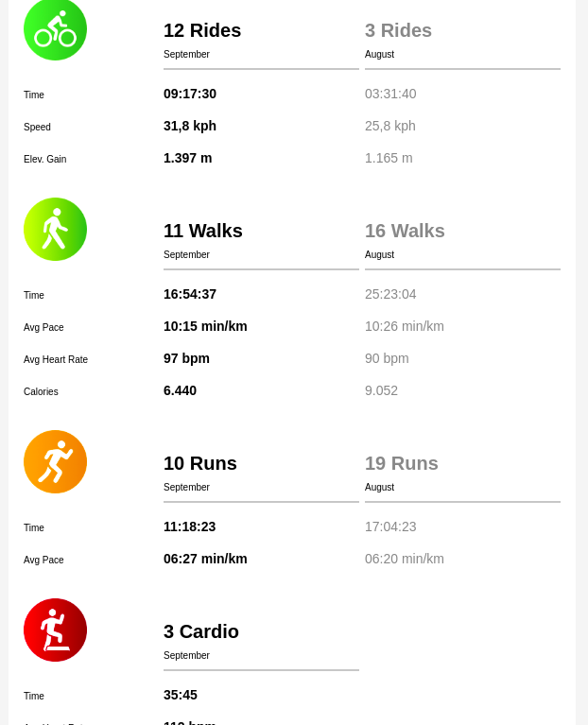The width and height of the screenshot is (588, 725).
Task: View the 10 Runs September total
Action: [200, 463]
